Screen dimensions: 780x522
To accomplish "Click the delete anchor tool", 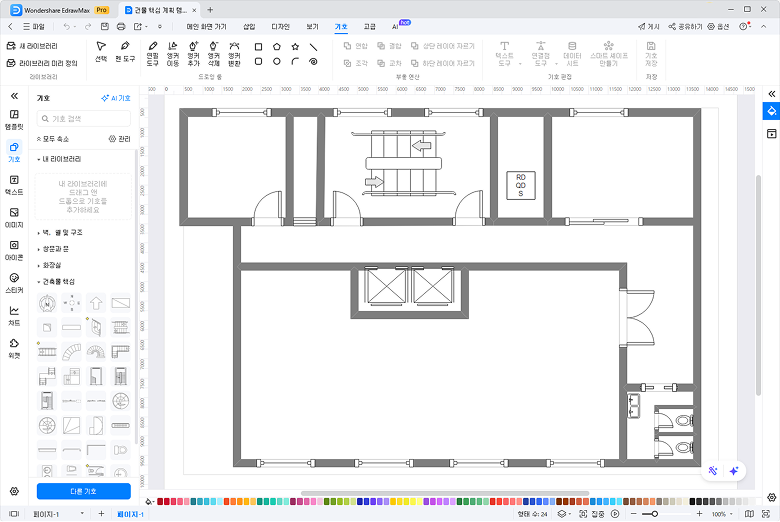I will 214,54.
